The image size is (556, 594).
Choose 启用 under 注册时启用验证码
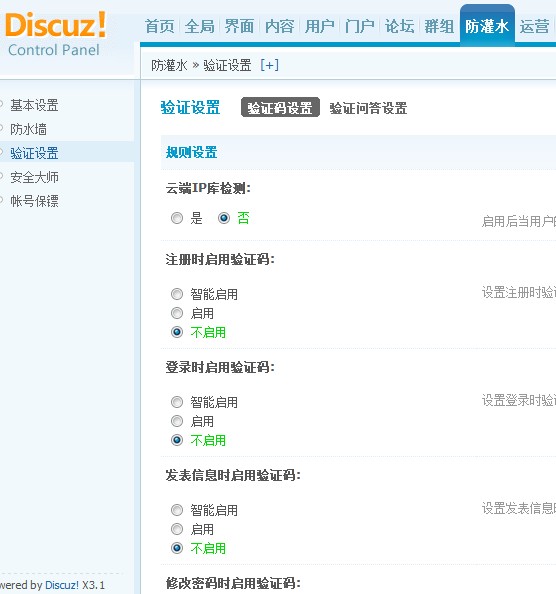tap(177, 313)
